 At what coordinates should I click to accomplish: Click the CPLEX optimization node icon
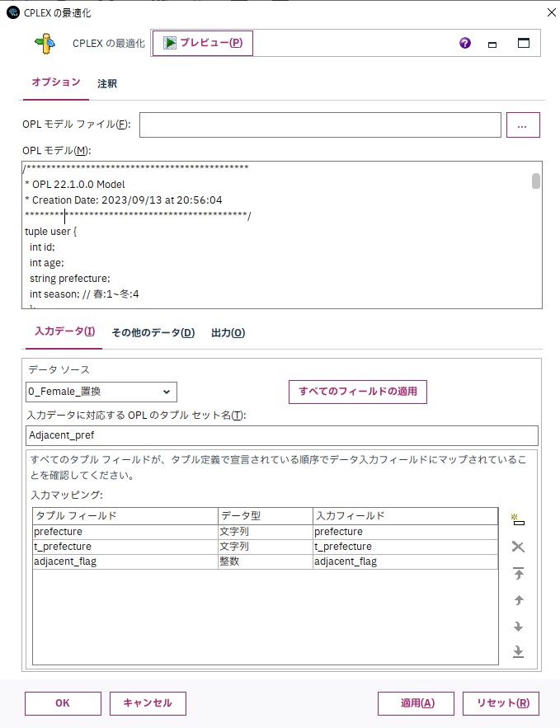click(45, 43)
